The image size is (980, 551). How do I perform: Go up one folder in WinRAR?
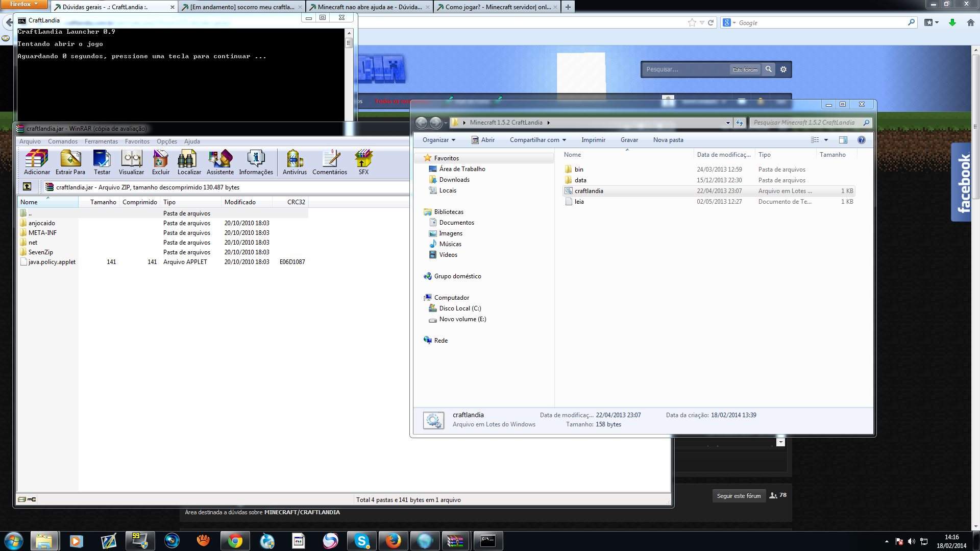(x=27, y=187)
